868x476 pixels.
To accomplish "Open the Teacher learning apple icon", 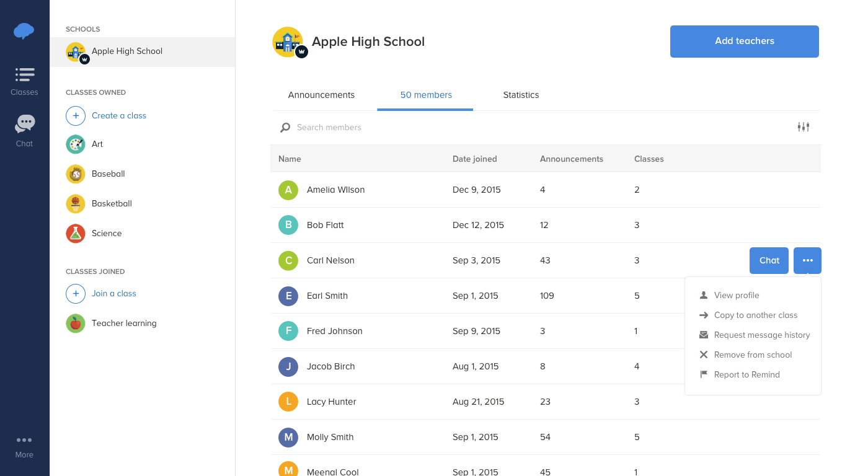I will [x=76, y=323].
